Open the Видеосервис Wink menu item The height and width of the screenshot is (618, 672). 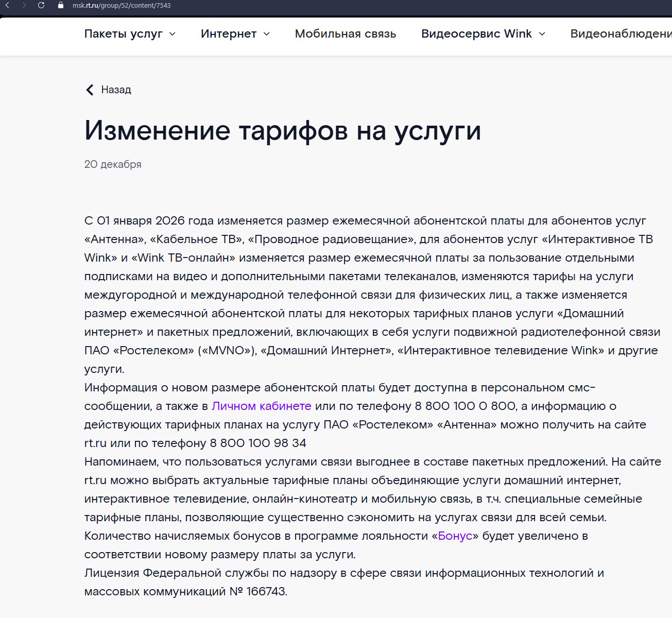point(476,34)
